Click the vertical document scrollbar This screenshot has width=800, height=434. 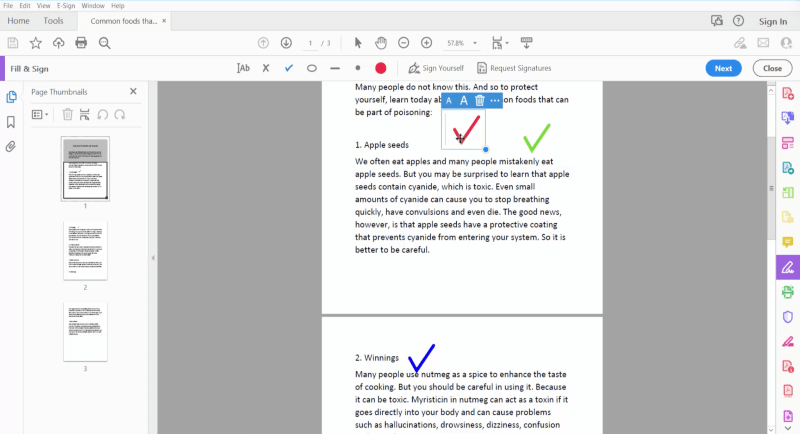click(x=771, y=186)
